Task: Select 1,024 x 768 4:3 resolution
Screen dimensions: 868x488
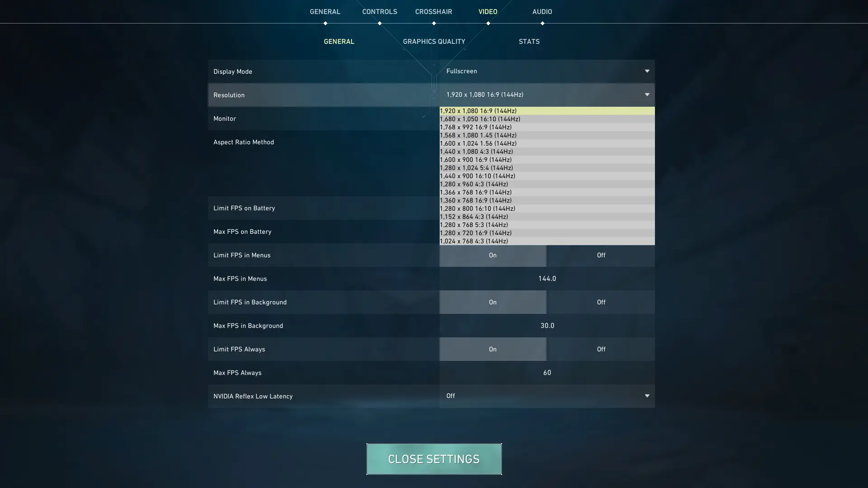Action: (x=547, y=241)
